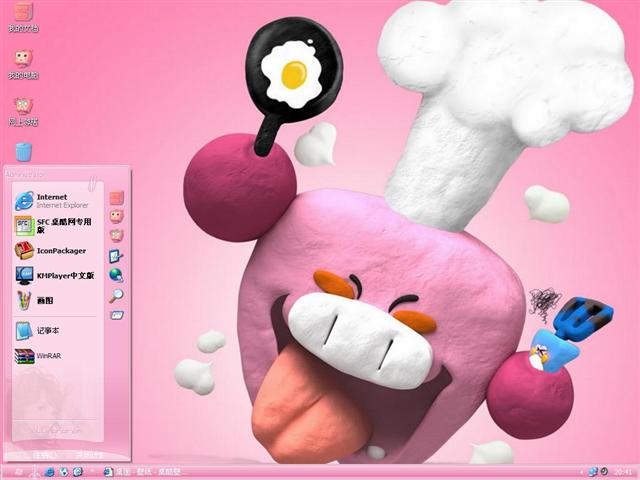
Task: Open the 我的电脑 desktop icon
Action: click(23, 59)
